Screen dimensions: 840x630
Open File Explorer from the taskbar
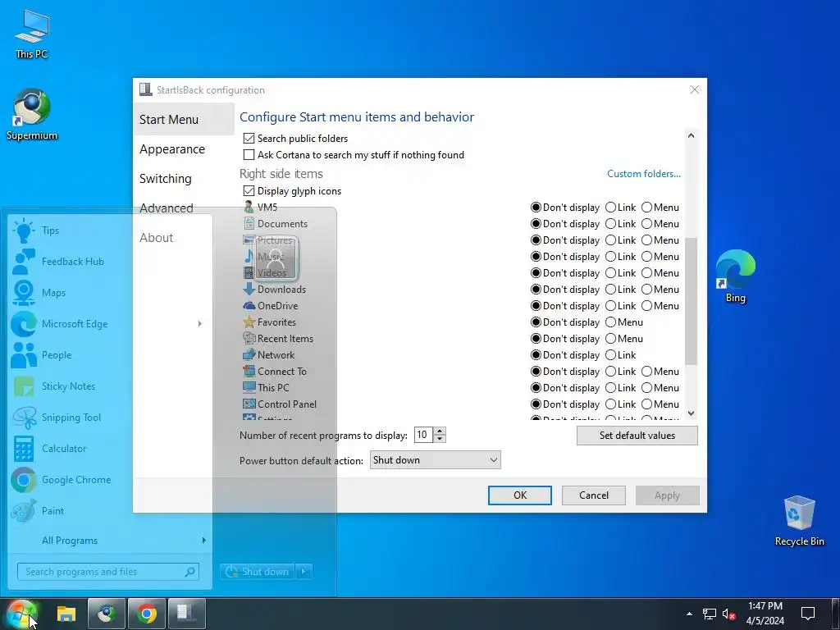[x=66, y=614]
